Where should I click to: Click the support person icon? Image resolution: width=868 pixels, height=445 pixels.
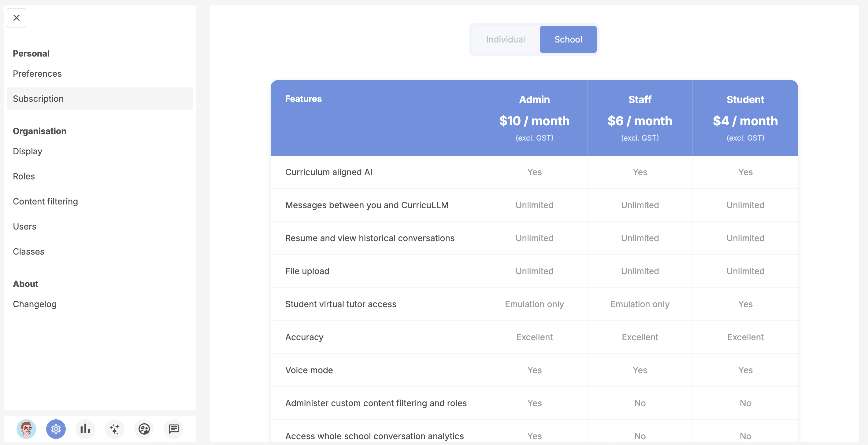coord(144,429)
